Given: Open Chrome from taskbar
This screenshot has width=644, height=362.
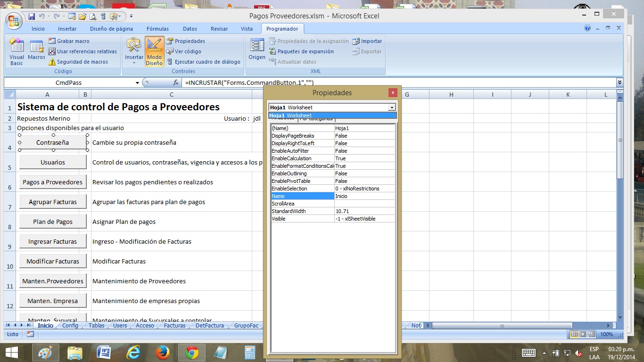Looking at the screenshot, I should (191, 352).
